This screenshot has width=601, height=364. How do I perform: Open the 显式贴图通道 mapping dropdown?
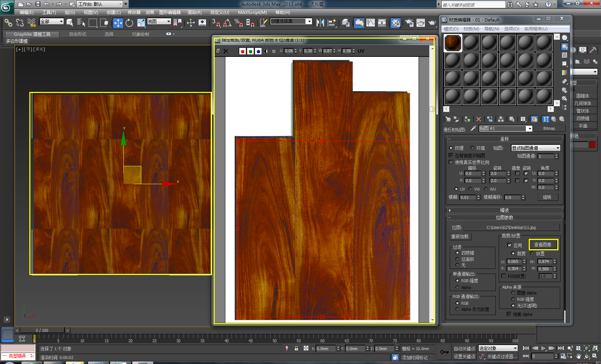tap(557, 148)
